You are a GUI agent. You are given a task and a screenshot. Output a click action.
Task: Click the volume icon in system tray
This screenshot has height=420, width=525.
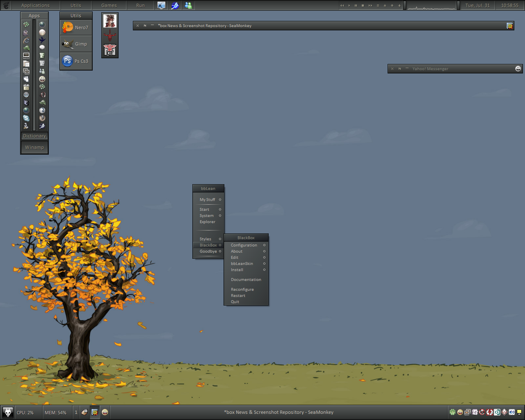click(511, 412)
